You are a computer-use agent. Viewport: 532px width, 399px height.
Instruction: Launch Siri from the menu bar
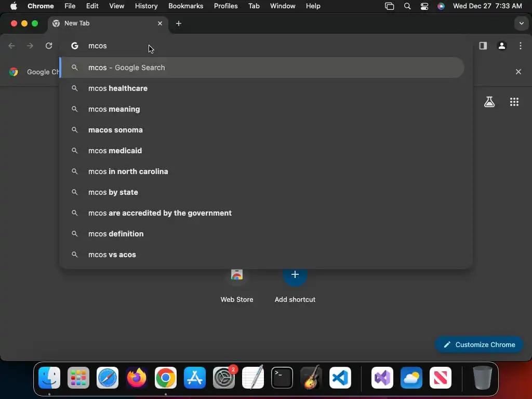(441, 6)
